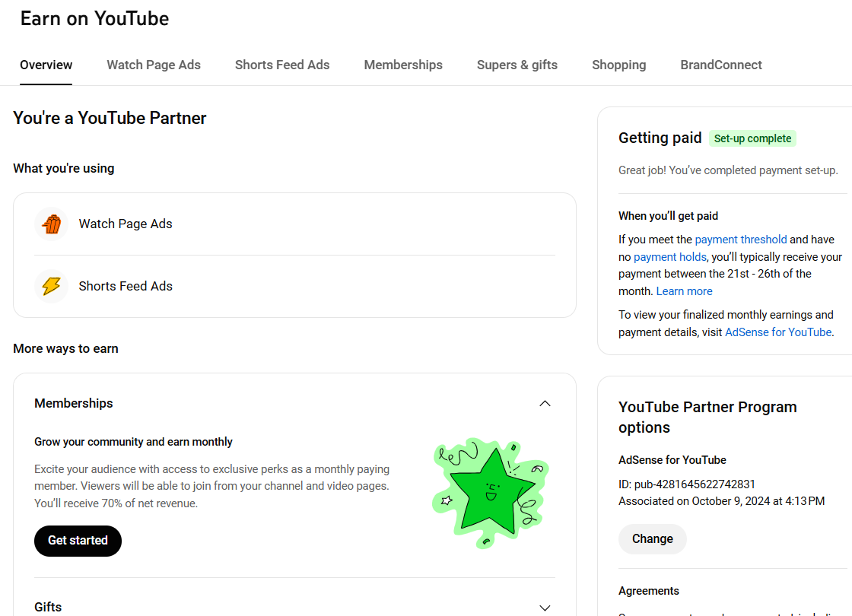Go to the Memberships tab
This screenshot has height=616, width=852.
[403, 65]
